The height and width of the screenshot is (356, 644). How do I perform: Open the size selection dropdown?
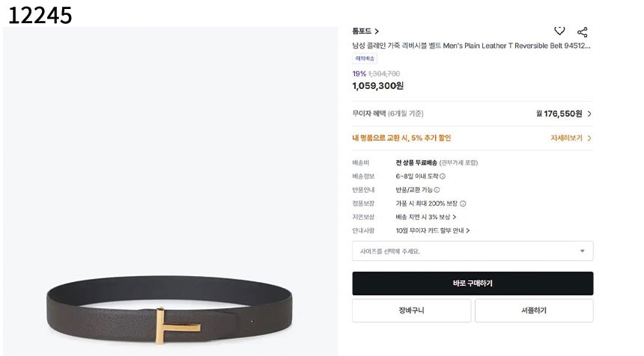[x=473, y=251]
